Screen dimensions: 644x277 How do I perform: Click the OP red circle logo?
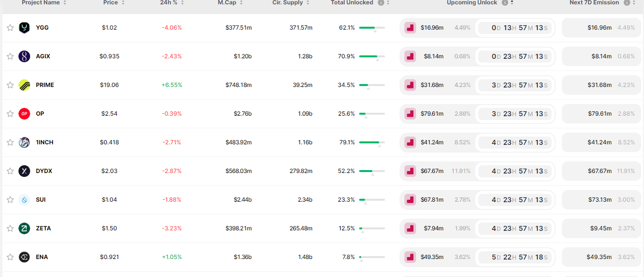pos(24,114)
